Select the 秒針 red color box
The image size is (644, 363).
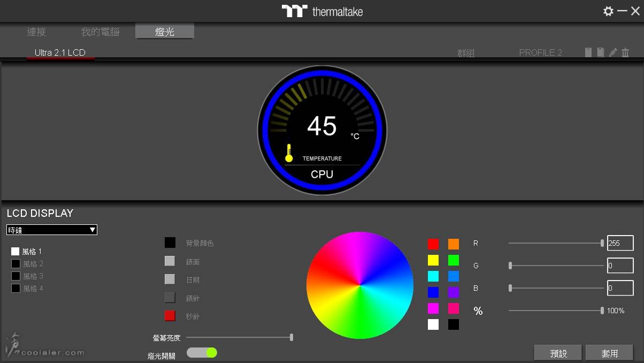[170, 316]
